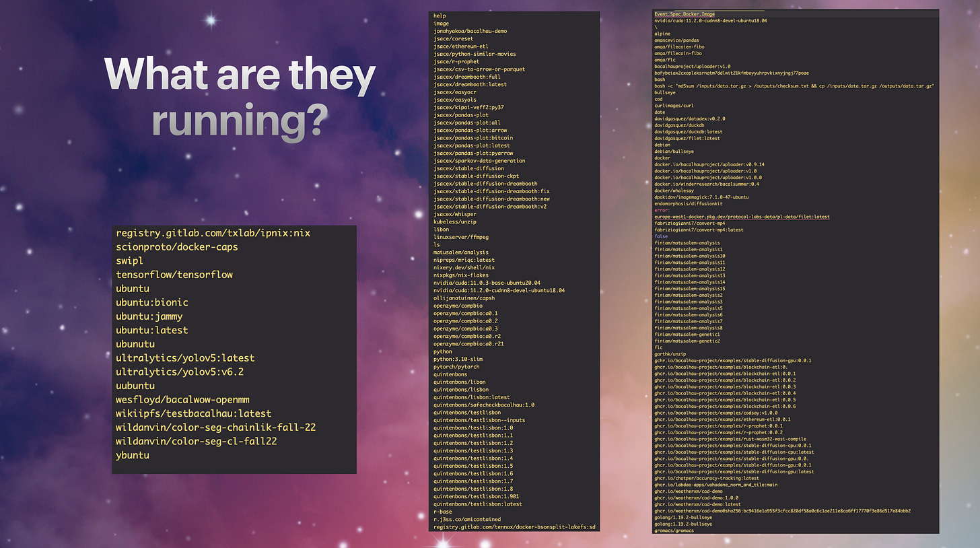Click the "ultralytics/yolov5:v6.2" entry
The image size is (980, 548).
180,372
